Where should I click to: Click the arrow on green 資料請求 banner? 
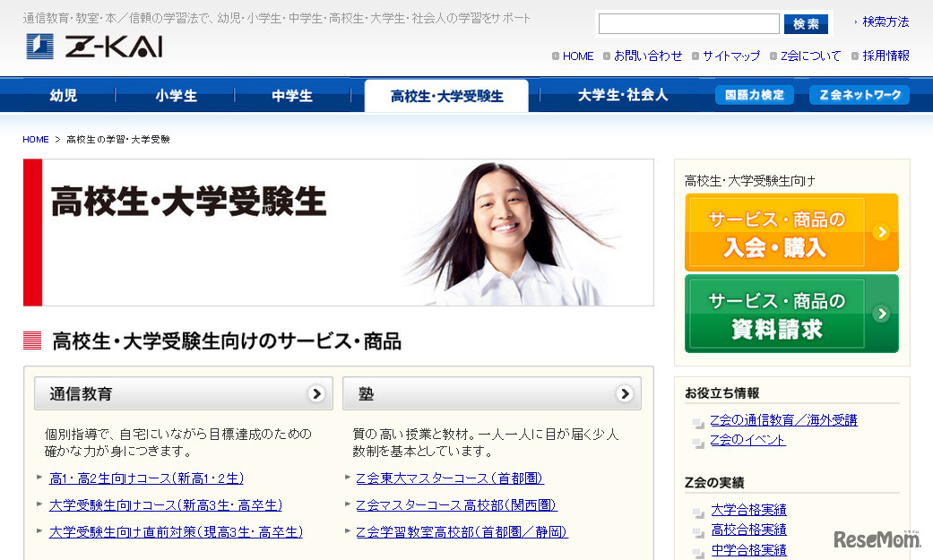(x=882, y=314)
